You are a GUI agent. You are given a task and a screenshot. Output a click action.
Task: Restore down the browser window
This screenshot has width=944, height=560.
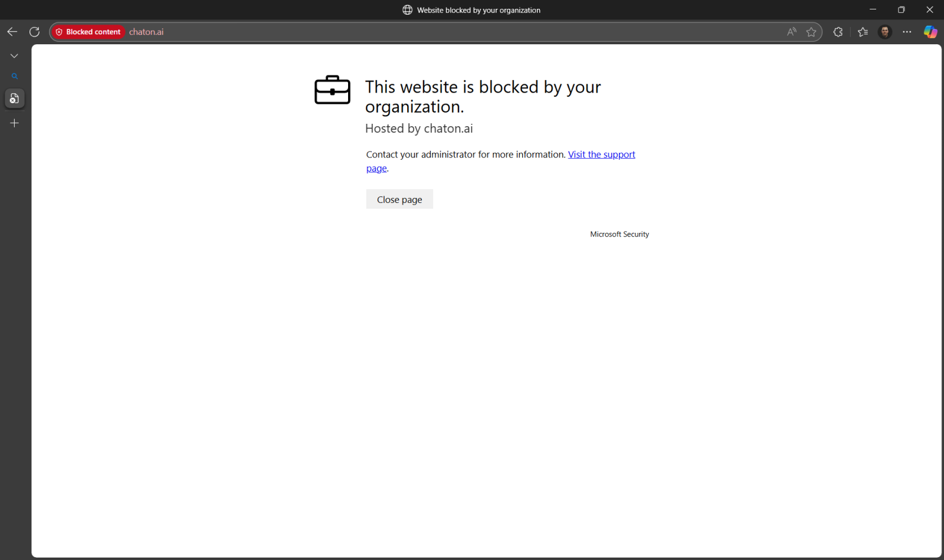[x=901, y=9]
